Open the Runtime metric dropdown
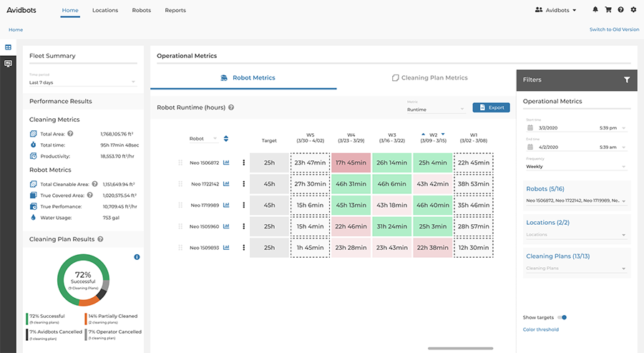Viewport: 644px width, 353px height. tap(436, 110)
